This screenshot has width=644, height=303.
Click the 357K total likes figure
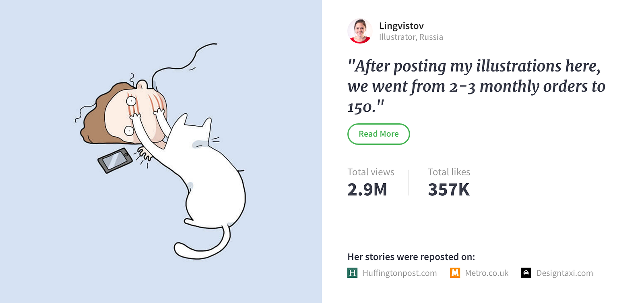(449, 190)
